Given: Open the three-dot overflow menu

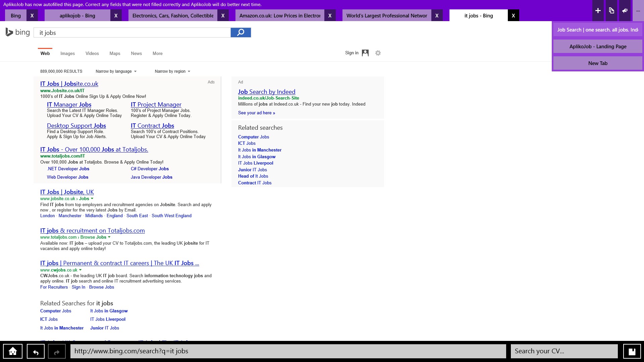Looking at the screenshot, I should [x=638, y=11].
